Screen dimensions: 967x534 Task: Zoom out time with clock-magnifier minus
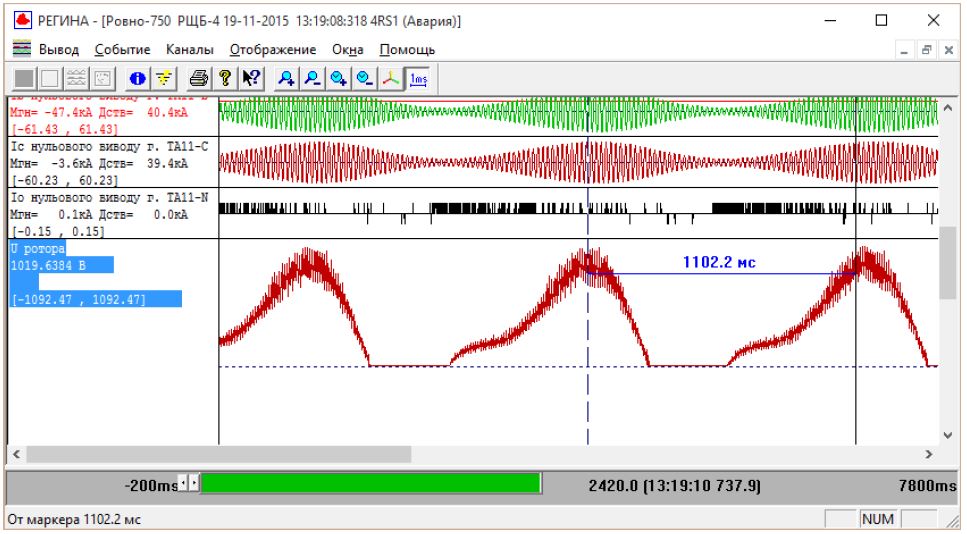coord(364,79)
